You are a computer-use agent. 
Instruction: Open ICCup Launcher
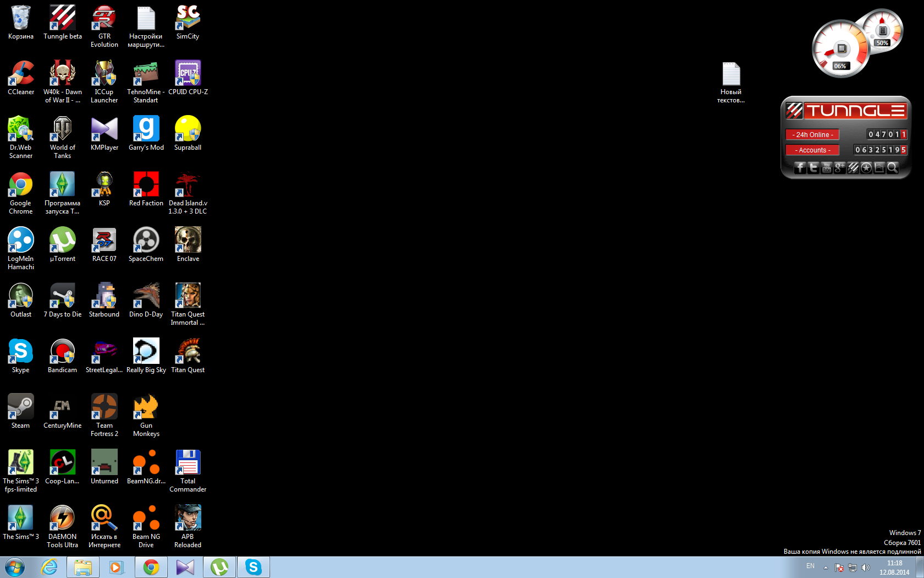(105, 82)
